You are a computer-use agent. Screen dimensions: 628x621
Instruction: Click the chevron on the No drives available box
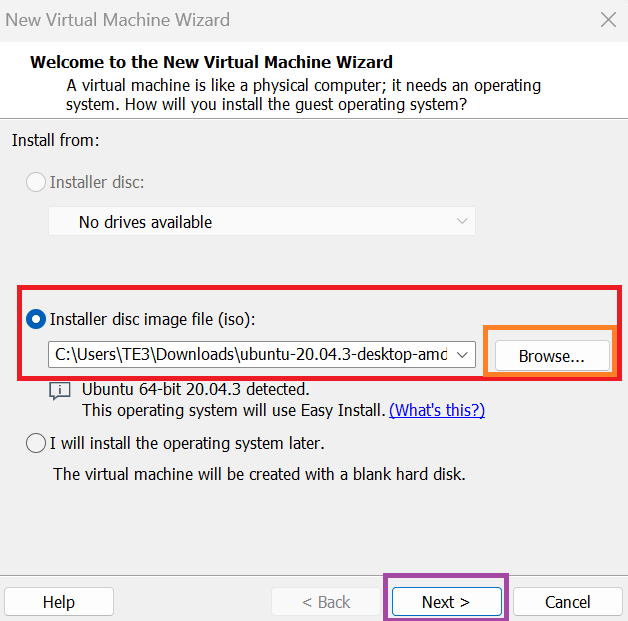click(x=462, y=221)
